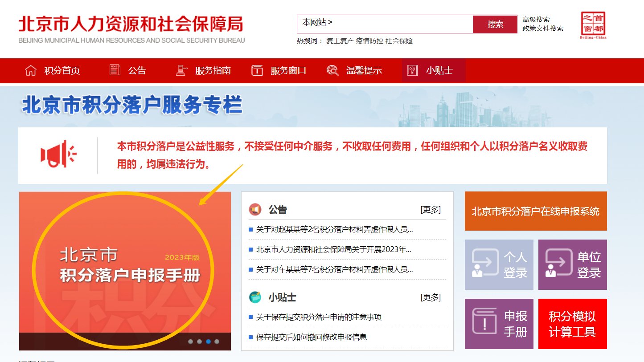Viewport: 644px width, 362px height.
Task: Go to 服务窗口 in the navigation bar
Action: coord(288,70)
